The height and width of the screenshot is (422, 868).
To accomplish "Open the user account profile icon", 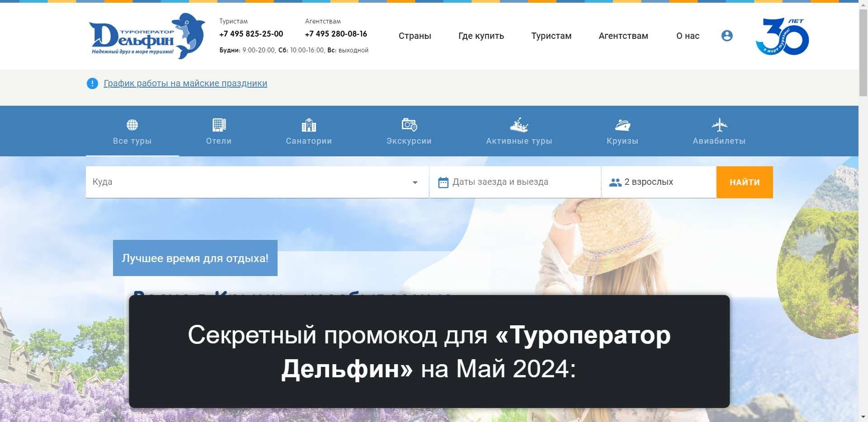I will (726, 36).
